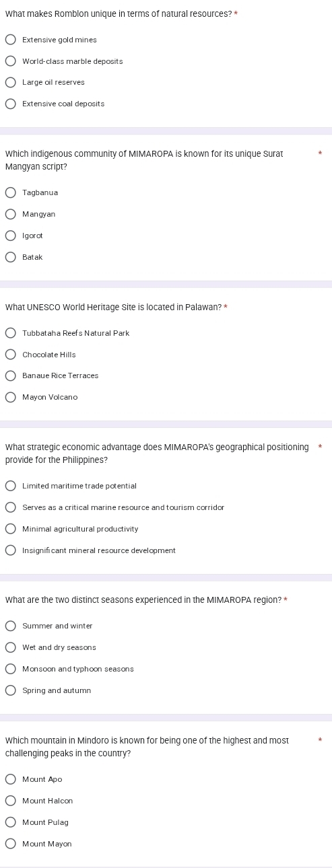Pick 'Banaue Rice Terraces' radio button
The height and width of the screenshot is (868, 332).
(11, 376)
